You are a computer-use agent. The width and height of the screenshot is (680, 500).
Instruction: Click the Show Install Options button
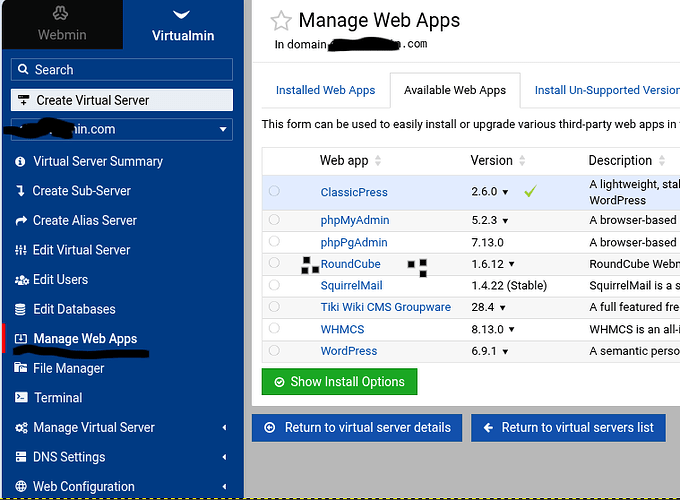[x=339, y=381]
